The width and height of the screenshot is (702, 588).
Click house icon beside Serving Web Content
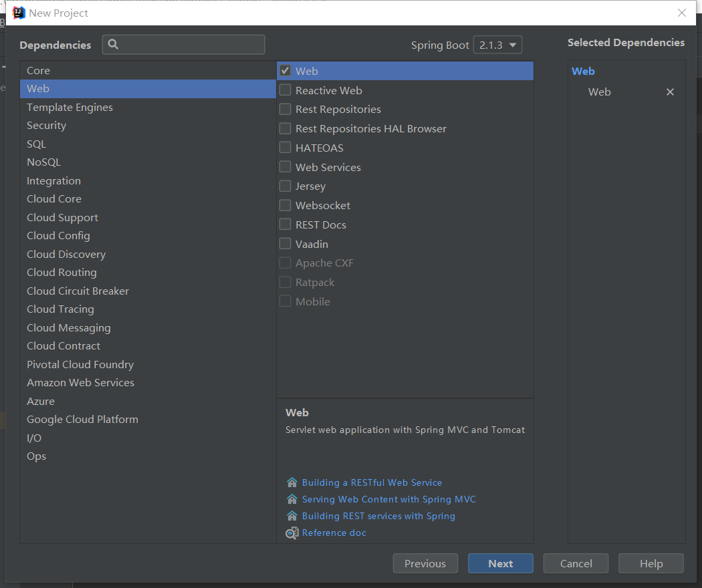292,499
